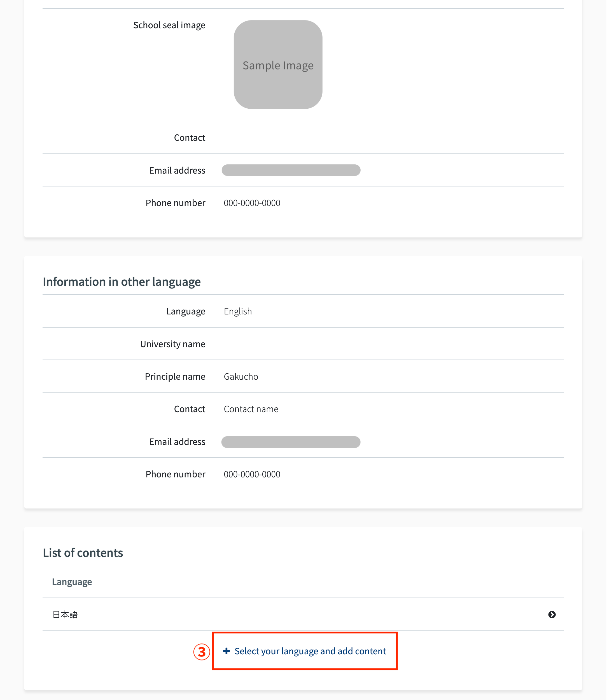
Task: Click the redacted email in top section
Action: [291, 170]
